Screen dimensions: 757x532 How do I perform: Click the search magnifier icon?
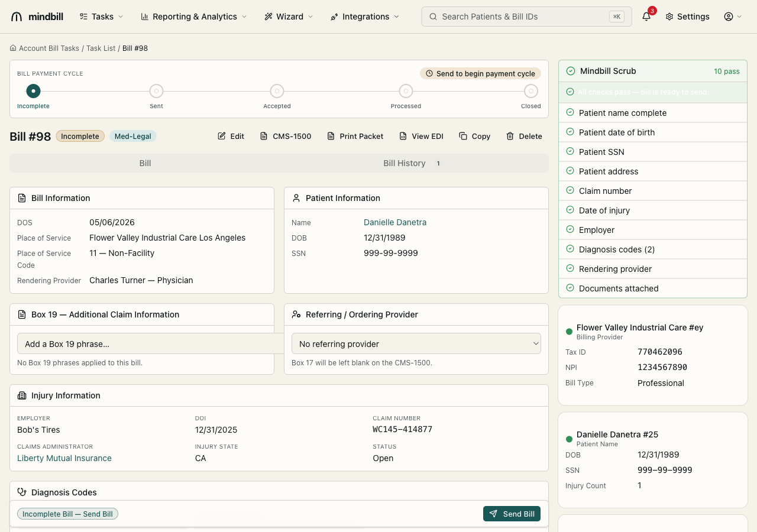click(x=433, y=17)
